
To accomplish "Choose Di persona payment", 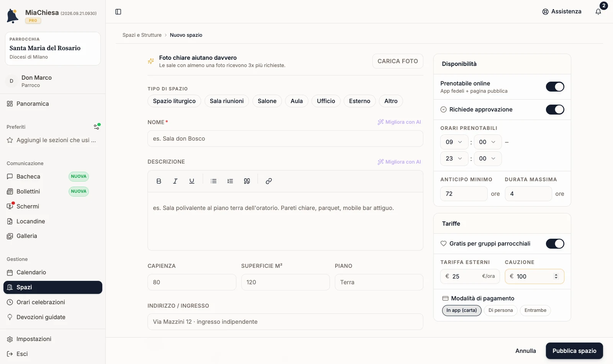I will coord(501,310).
